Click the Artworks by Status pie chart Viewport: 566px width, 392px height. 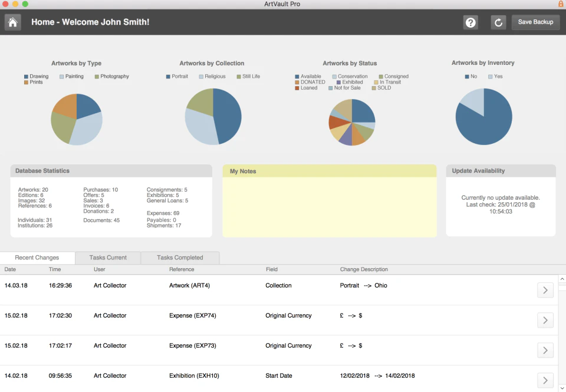(x=351, y=121)
